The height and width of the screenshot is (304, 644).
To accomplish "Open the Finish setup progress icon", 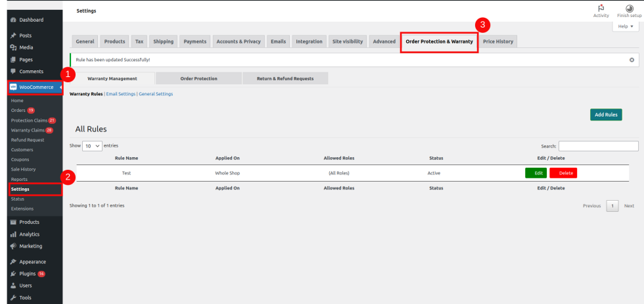I will [x=630, y=9].
